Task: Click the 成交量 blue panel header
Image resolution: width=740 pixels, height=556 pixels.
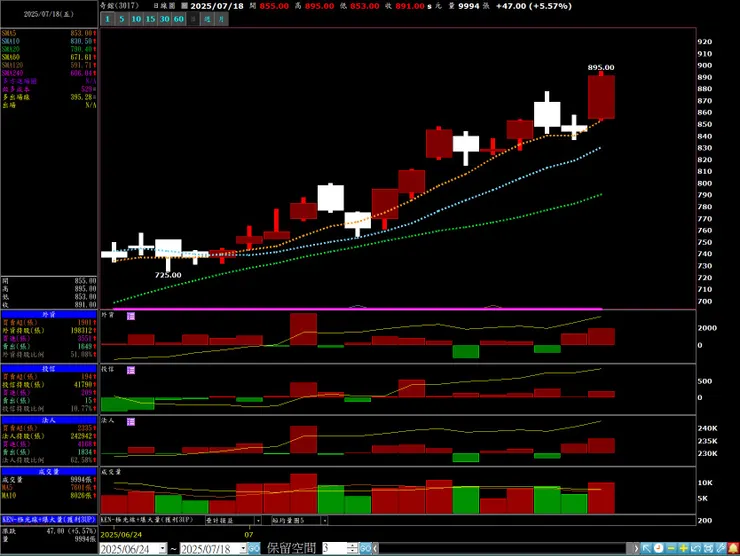Action: coord(49,472)
